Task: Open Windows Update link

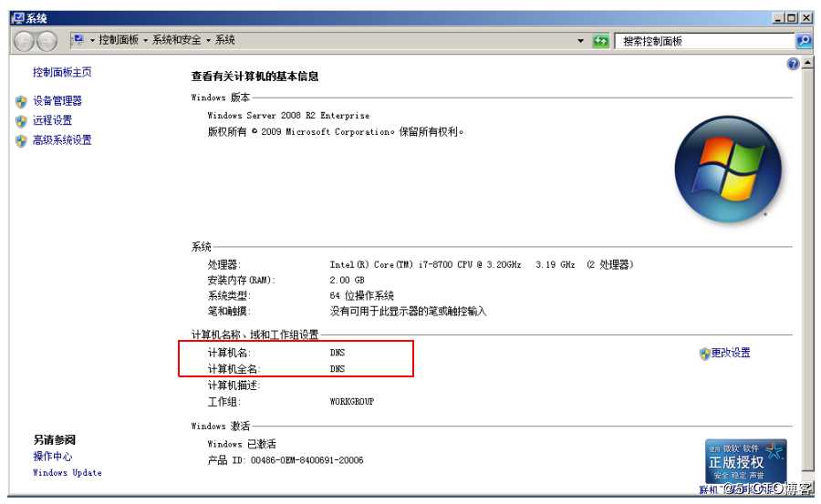Action: pos(67,473)
